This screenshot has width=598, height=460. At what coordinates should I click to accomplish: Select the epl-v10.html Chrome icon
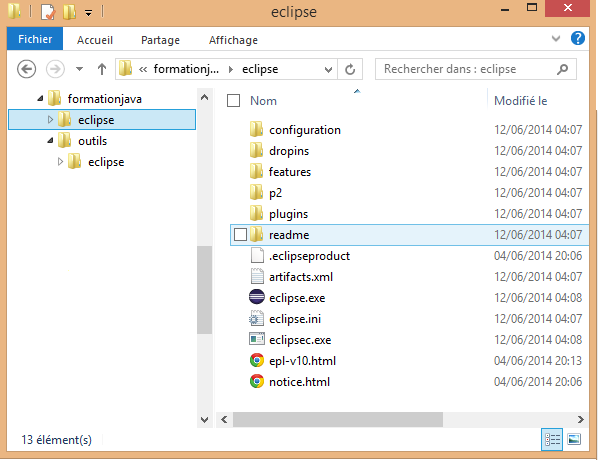[x=257, y=360]
